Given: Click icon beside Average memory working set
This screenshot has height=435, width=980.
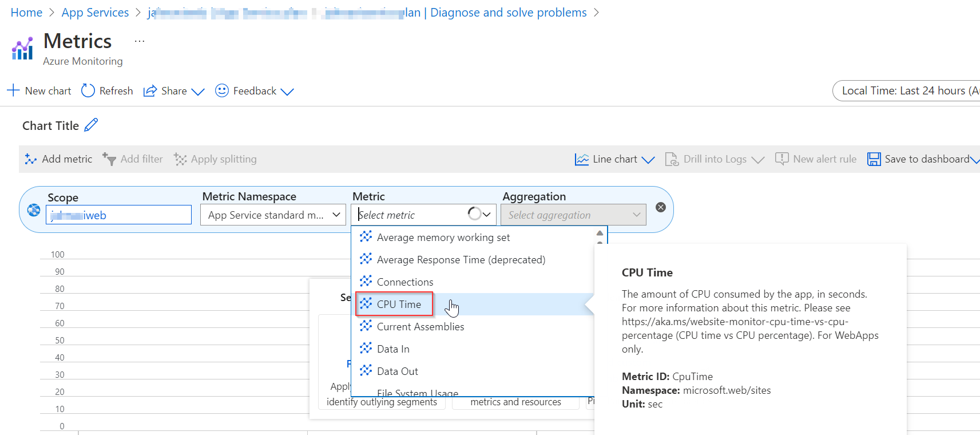Looking at the screenshot, I should tap(366, 236).
